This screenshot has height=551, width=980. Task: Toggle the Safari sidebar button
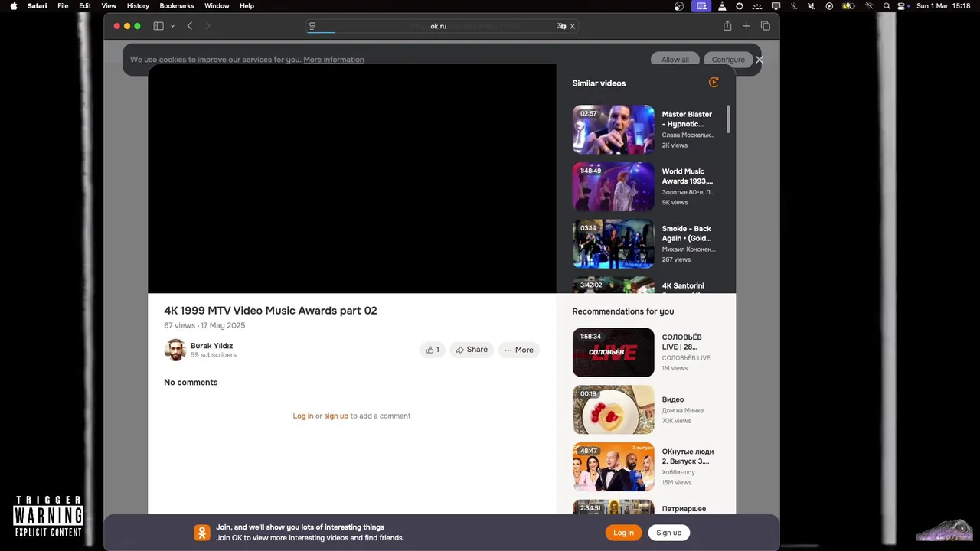(x=158, y=26)
